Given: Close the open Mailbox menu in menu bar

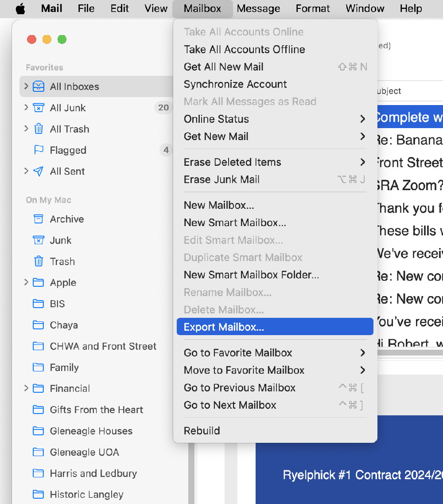Looking at the screenshot, I should pyautogui.click(x=202, y=8).
